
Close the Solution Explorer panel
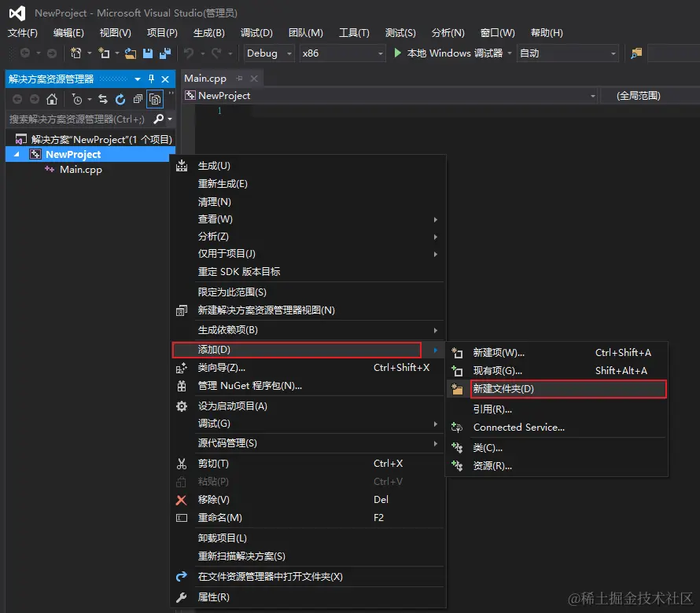click(x=165, y=79)
